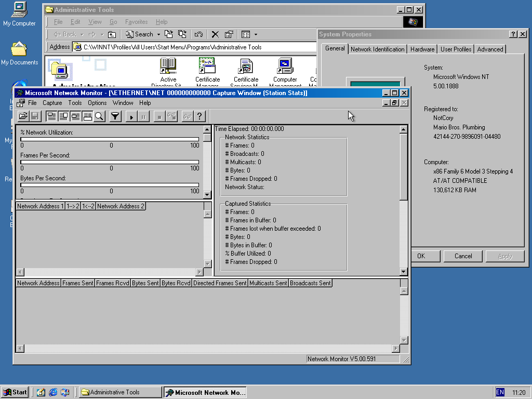
Task: Click the Delete X icon in Explorer toolbar
Action: tap(215, 34)
